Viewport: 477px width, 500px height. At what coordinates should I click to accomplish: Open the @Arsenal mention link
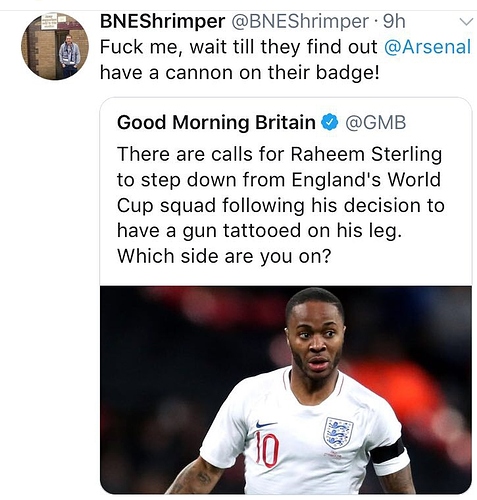point(428,47)
